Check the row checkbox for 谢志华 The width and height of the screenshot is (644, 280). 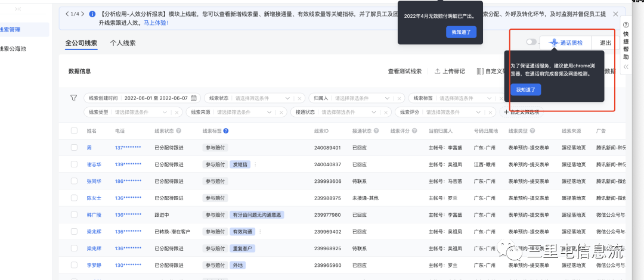click(x=74, y=164)
